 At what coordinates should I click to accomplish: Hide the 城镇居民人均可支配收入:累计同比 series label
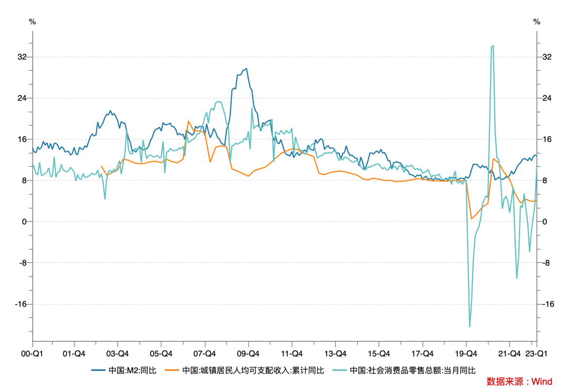tap(253, 370)
